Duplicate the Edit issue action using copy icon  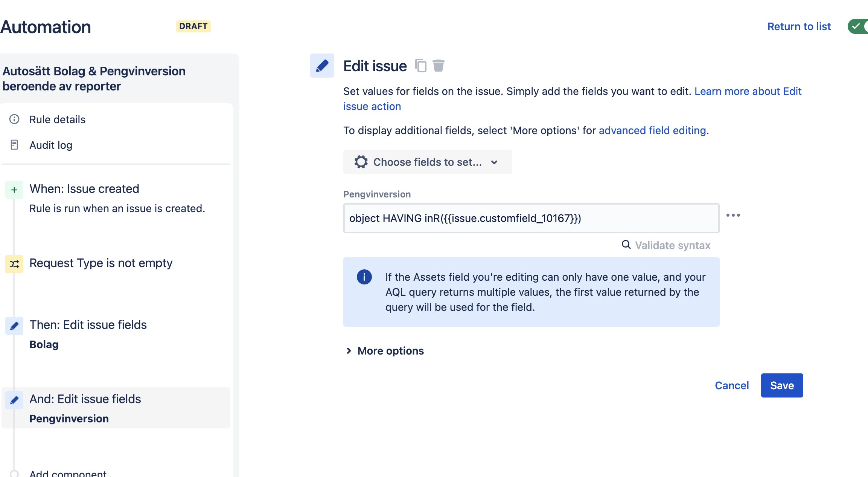(x=420, y=66)
